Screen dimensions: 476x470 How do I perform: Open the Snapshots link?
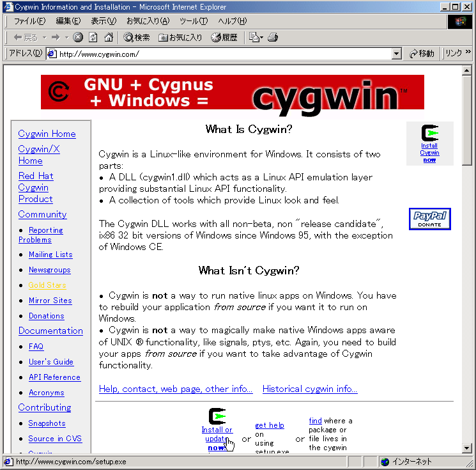point(47,423)
